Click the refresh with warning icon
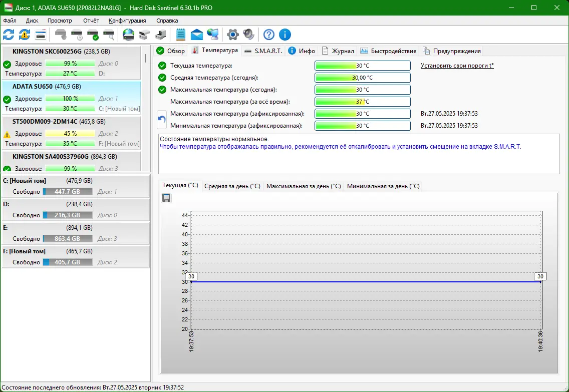This screenshot has height=392, width=569. point(25,35)
